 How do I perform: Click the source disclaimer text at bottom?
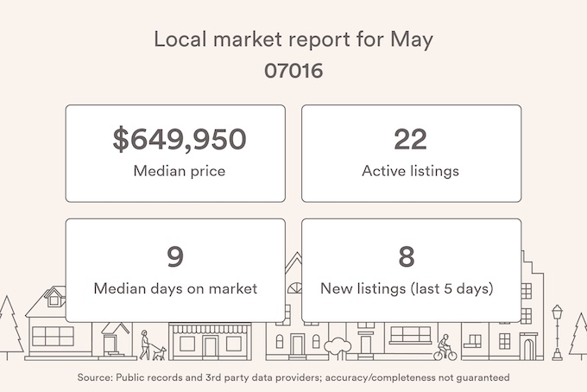(x=293, y=377)
